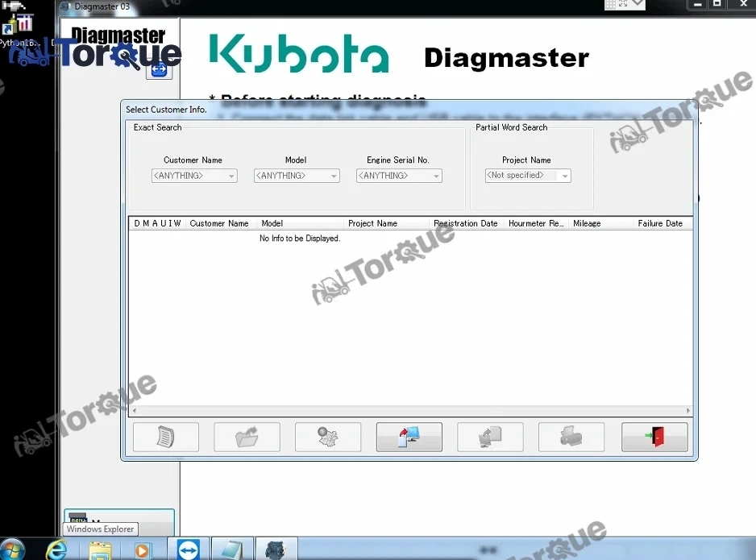756x560 pixels.
Task: Open the Windows Start menu
Action: tap(12, 550)
